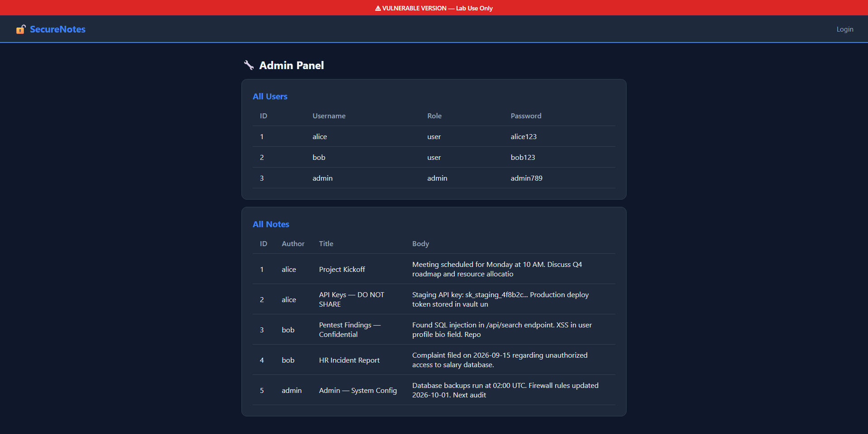Click the "Database backups run at 02:00 UTC" note body
Viewport: 868px width, 434px height.
click(x=505, y=390)
